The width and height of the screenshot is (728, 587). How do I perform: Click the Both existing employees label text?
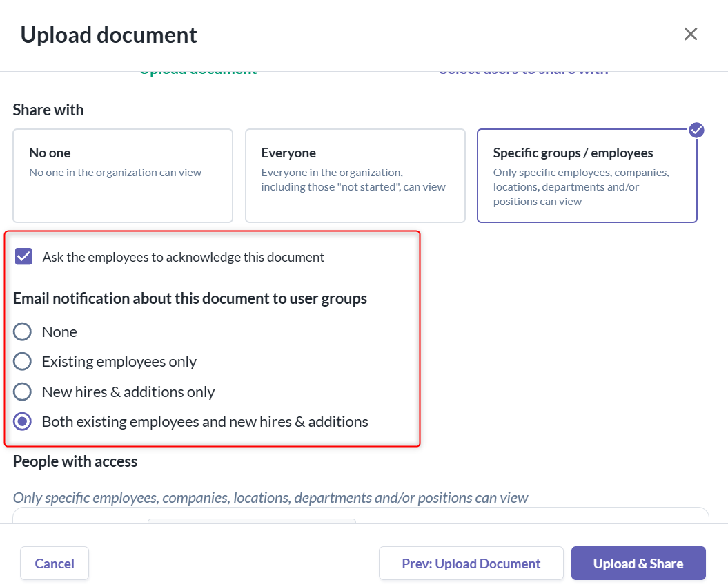click(x=205, y=421)
